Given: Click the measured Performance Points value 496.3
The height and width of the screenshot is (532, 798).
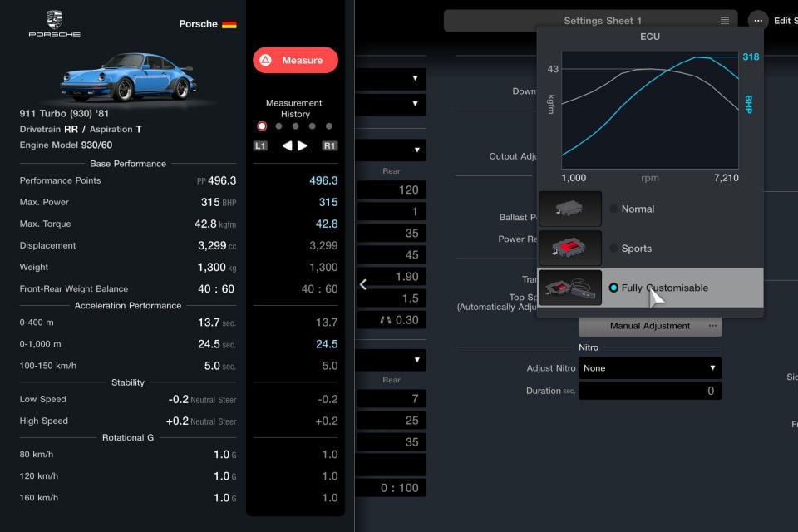Looking at the screenshot, I should point(323,180).
